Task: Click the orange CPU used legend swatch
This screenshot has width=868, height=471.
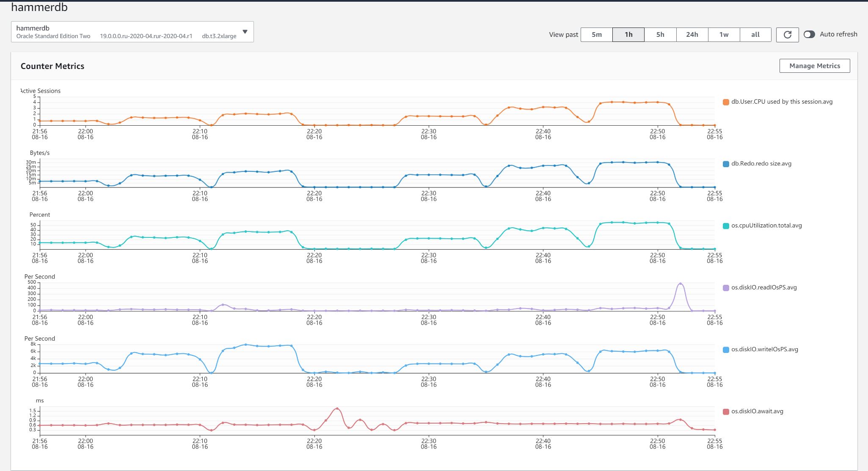Action: point(726,102)
